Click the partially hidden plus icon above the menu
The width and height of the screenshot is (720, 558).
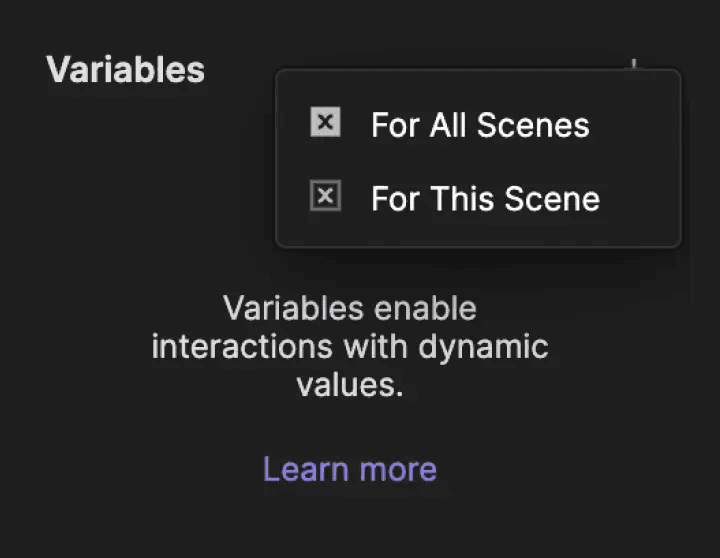[x=634, y=65]
